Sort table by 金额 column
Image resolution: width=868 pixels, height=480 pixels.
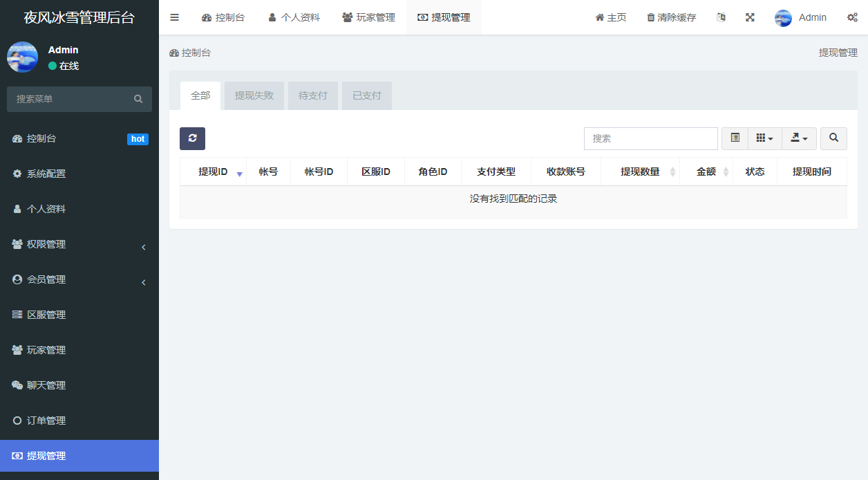pos(706,172)
